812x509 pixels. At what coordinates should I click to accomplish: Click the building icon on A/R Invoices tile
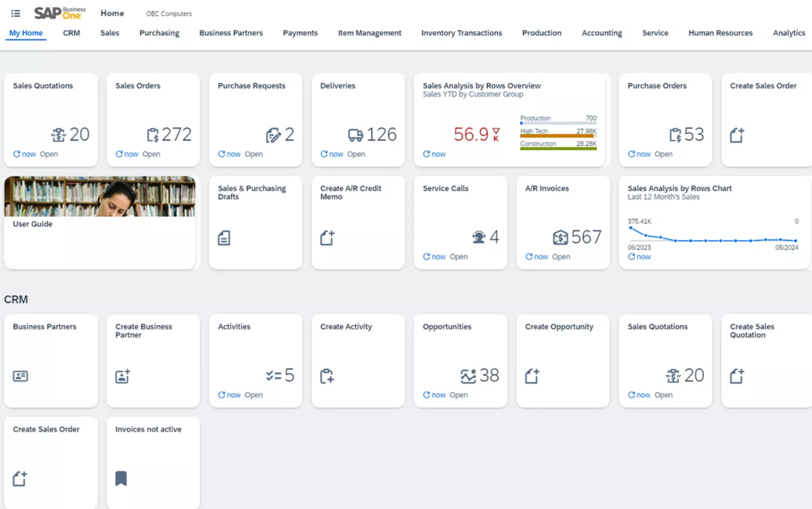(560, 237)
